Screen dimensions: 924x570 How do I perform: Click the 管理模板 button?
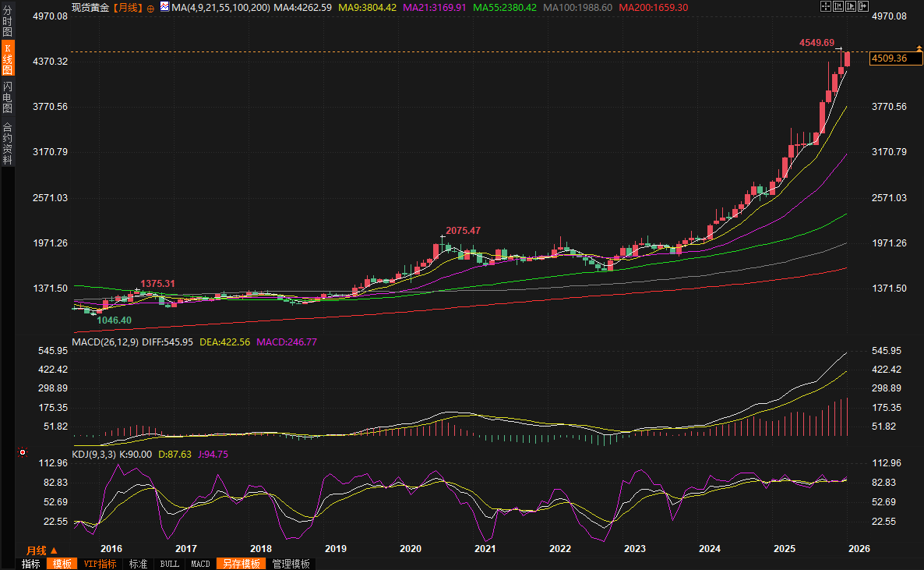[291, 564]
